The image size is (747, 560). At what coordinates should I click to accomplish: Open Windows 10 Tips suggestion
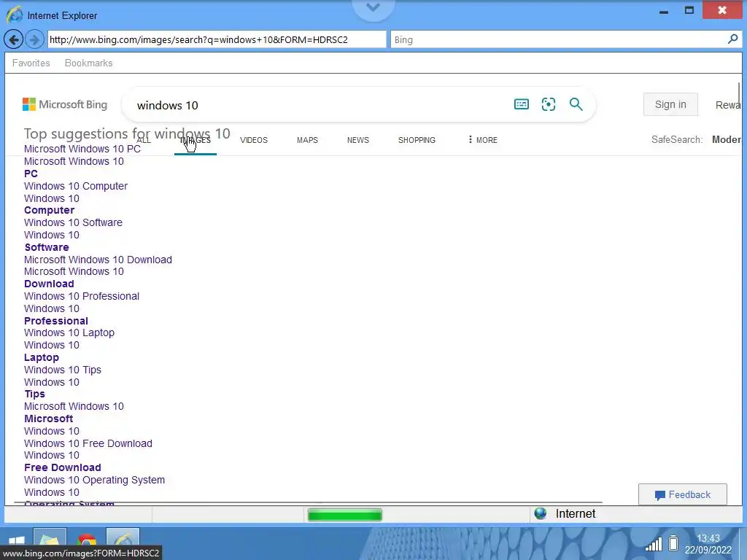[63, 370]
